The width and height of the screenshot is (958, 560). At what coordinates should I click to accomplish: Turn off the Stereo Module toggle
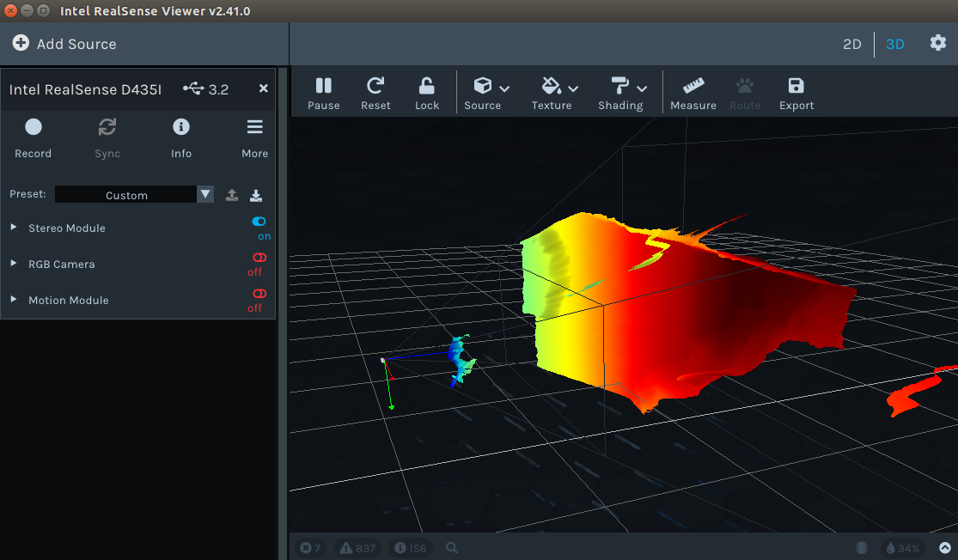click(x=259, y=221)
